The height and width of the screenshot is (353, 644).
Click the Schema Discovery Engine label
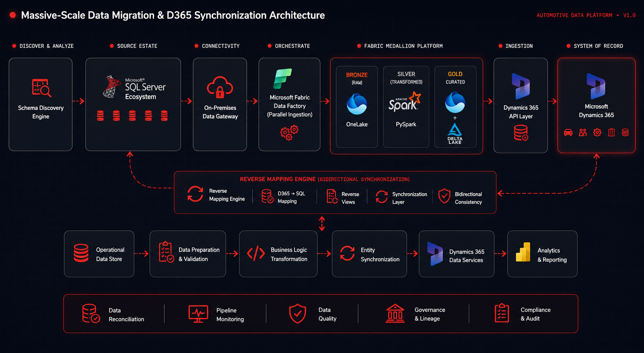coord(41,112)
